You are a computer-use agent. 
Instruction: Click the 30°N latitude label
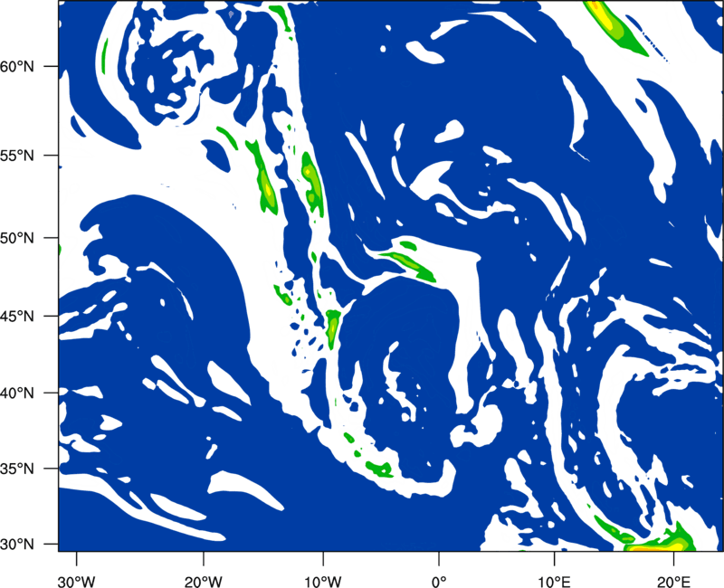tap(17, 545)
